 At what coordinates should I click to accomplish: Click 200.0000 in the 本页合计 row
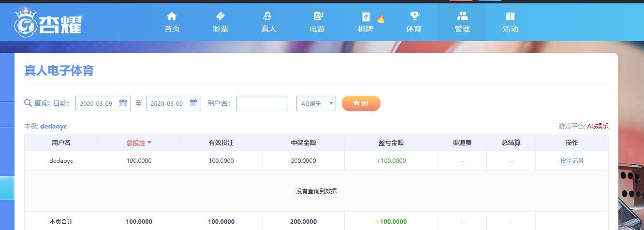[303, 221]
